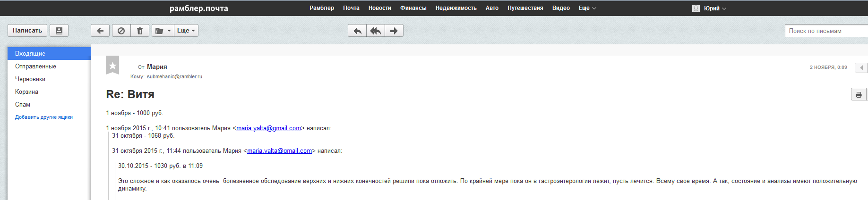The width and height of the screenshot is (868, 200).
Task: Click maria.yalta@gmail.com link after 11:44
Action: pyautogui.click(x=279, y=151)
